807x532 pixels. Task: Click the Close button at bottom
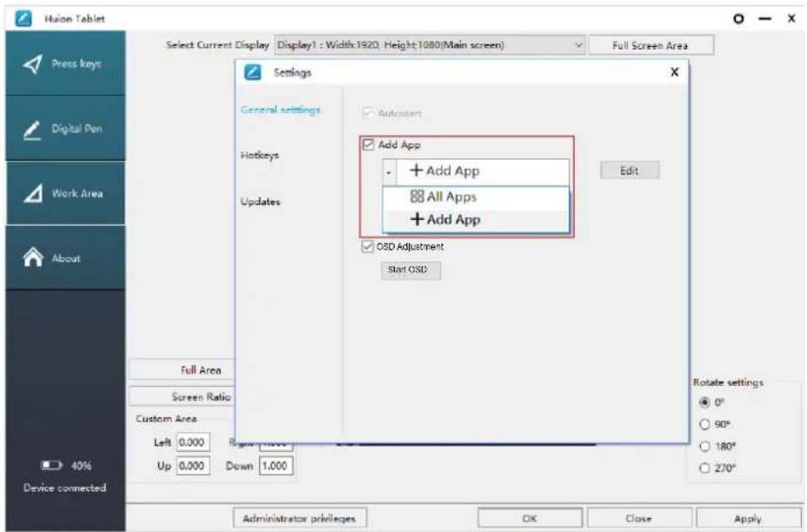[639, 518]
